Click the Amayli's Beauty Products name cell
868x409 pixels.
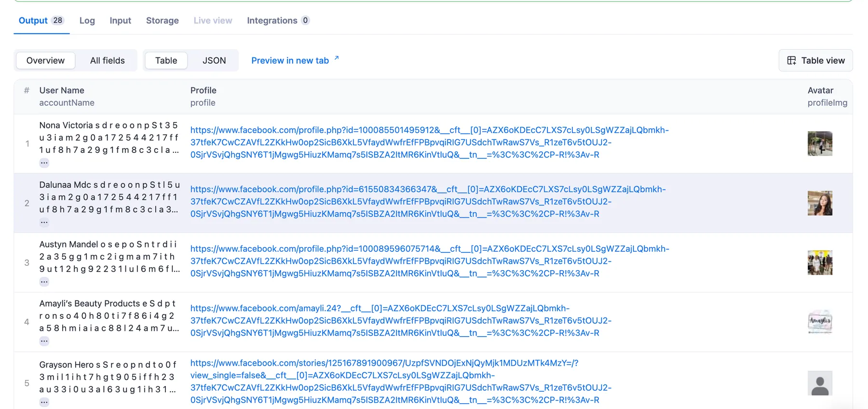tap(109, 315)
